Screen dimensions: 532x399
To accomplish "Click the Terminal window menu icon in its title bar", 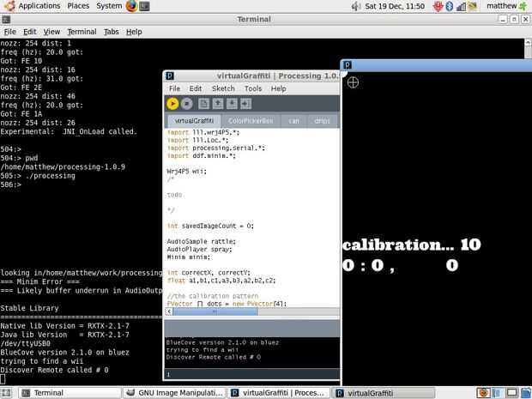I will tap(6, 20).
